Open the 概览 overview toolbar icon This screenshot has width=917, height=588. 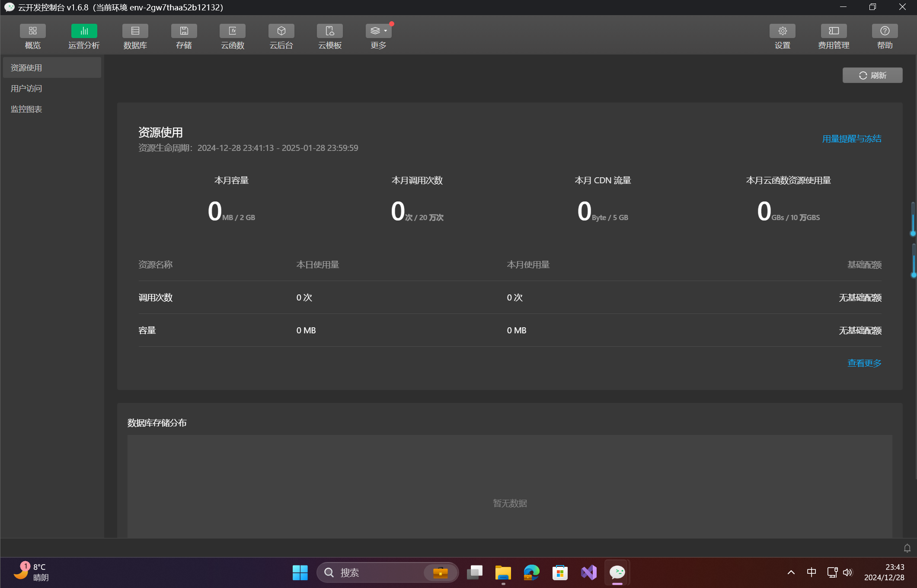point(32,31)
